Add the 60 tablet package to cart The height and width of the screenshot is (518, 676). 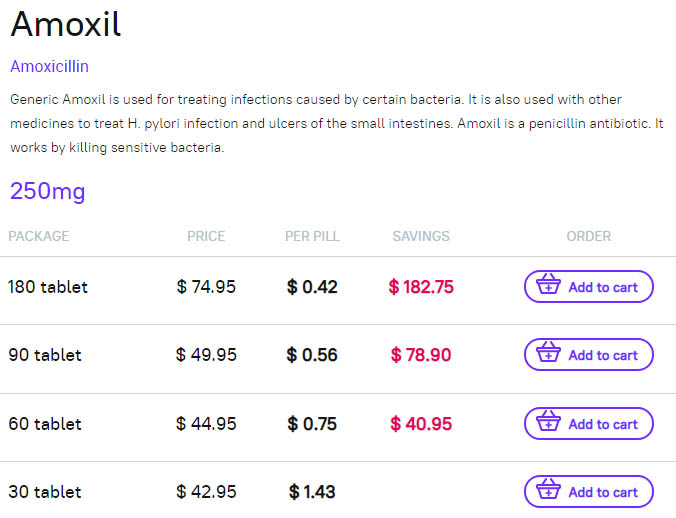tap(588, 424)
